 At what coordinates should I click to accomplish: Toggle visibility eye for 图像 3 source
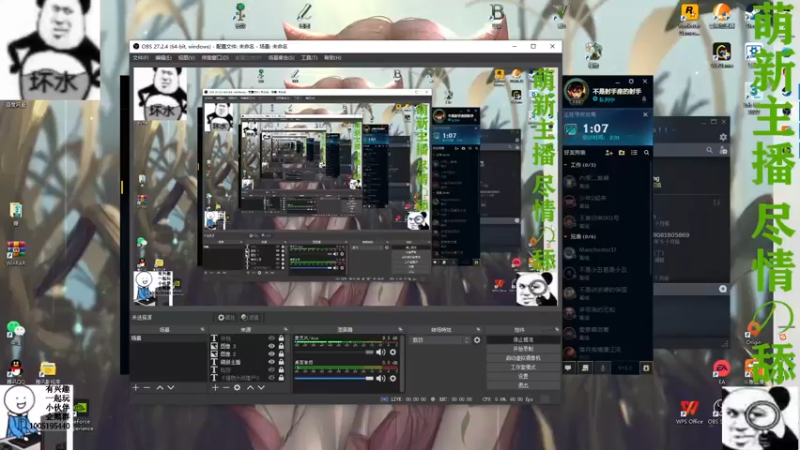tap(271, 346)
